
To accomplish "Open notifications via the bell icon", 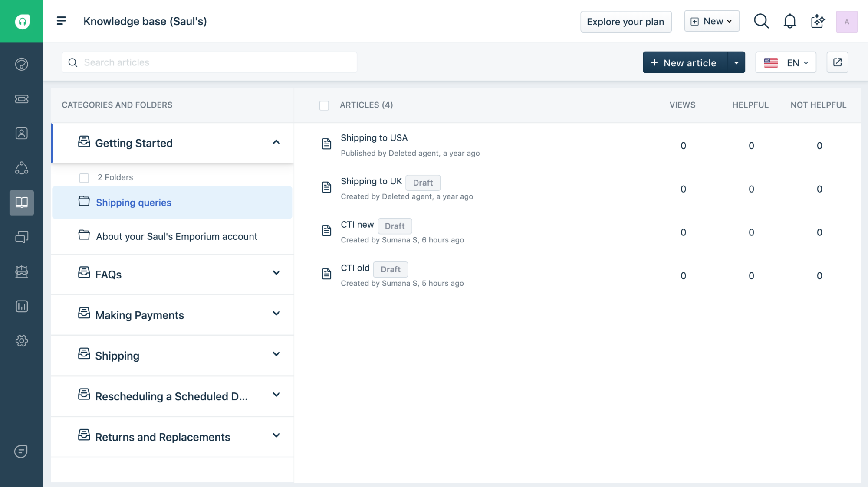I will [x=790, y=21].
